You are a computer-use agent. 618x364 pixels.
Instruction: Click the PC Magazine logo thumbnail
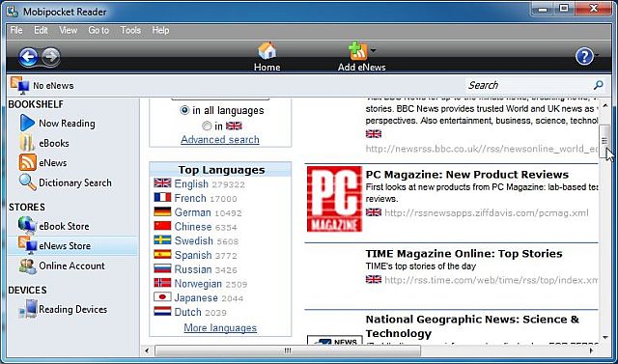(334, 199)
